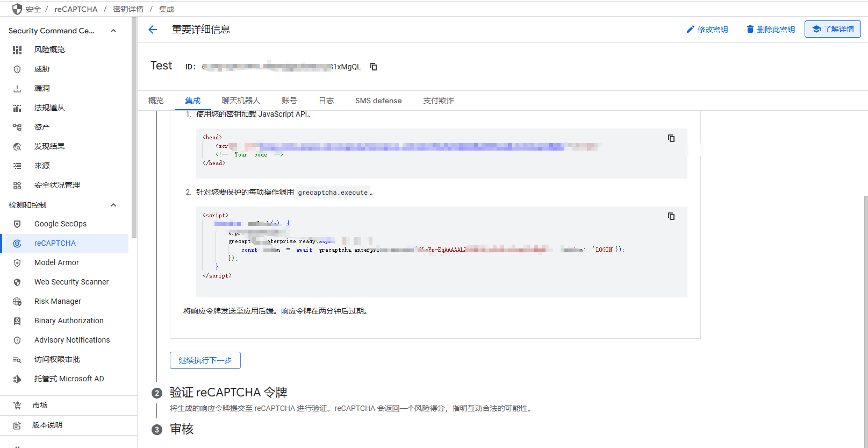
Task: Expand step 3 审核
Action: point(182,429)
